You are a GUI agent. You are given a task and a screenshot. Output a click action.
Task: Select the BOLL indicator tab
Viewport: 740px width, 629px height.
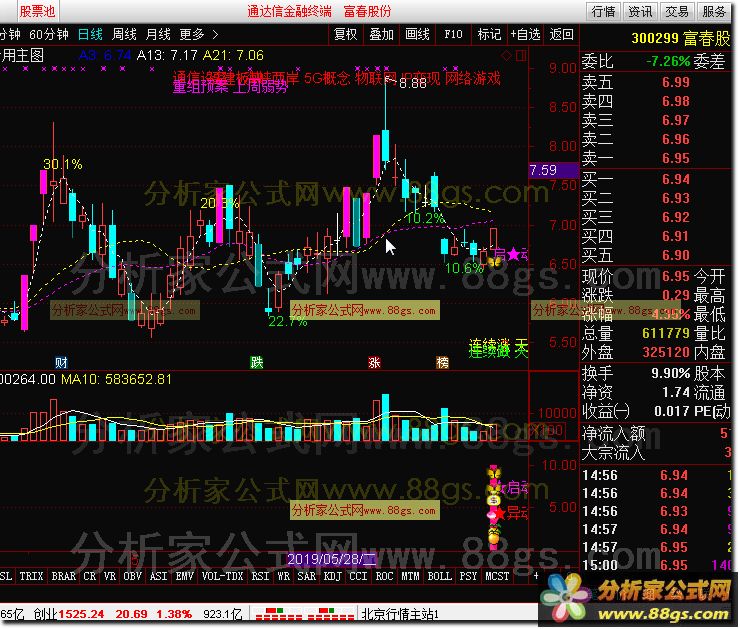(x=439, y=576)
